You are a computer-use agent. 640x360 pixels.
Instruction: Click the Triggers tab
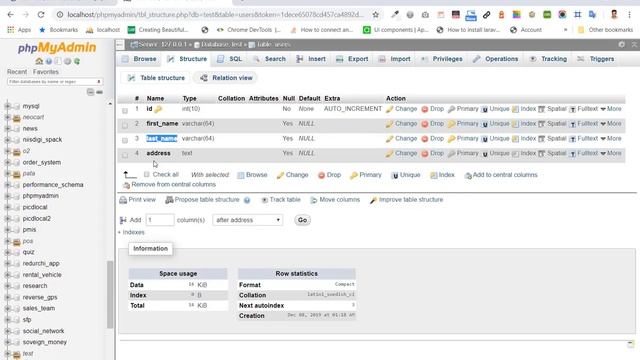point(596,59)
